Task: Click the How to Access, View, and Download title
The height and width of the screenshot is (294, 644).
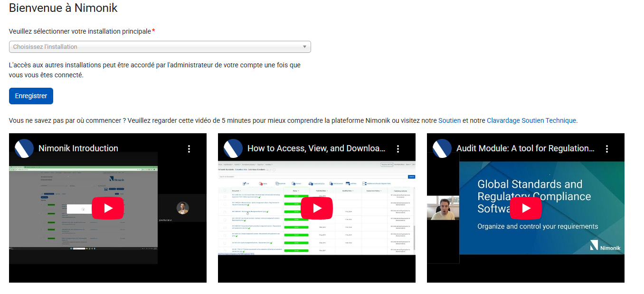Action: click(316, 148)
